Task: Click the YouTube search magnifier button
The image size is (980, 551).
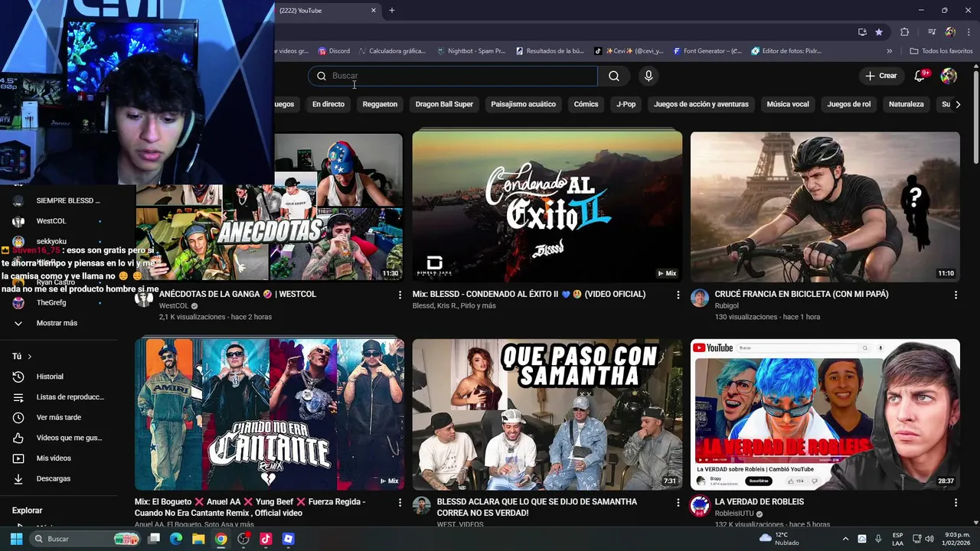Action: (614, 76)
